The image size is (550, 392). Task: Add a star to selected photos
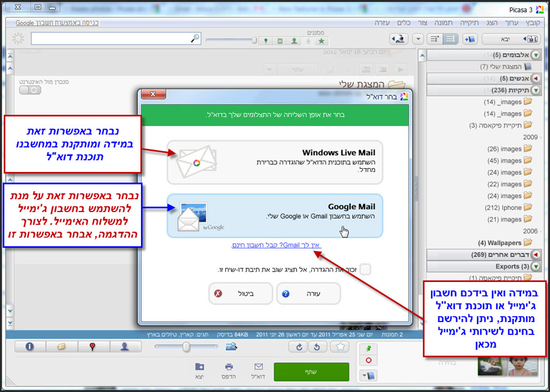(340, 347)
